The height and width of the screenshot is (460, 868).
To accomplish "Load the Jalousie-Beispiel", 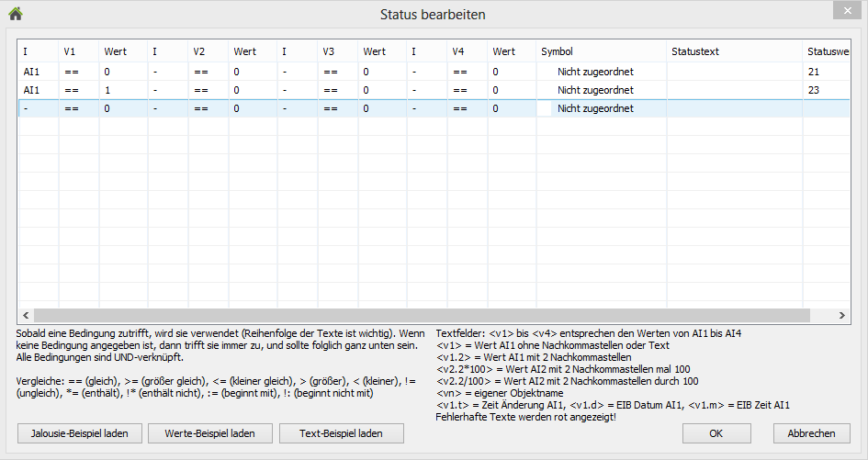I will [80, 433].
